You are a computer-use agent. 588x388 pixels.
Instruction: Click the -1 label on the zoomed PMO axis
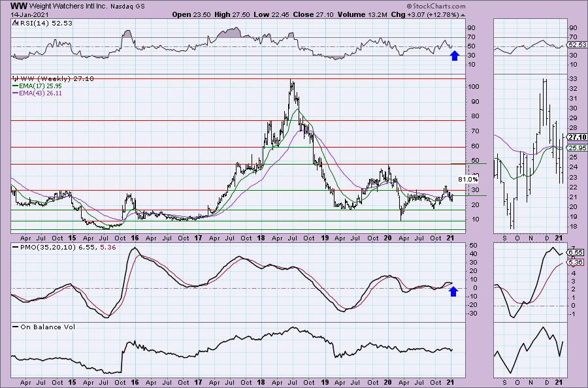point(572,314)
